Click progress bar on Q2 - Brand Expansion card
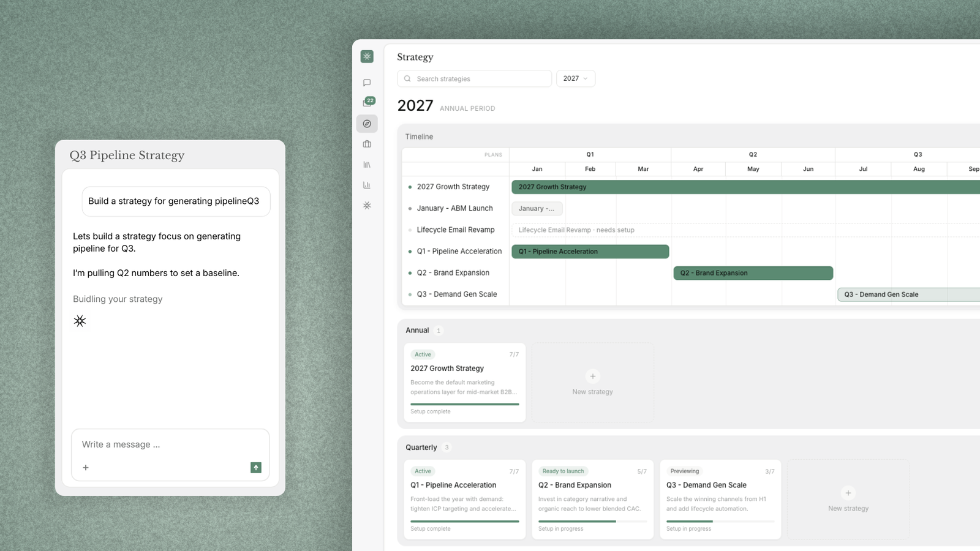980x551 pixels. tap(592, 522)
